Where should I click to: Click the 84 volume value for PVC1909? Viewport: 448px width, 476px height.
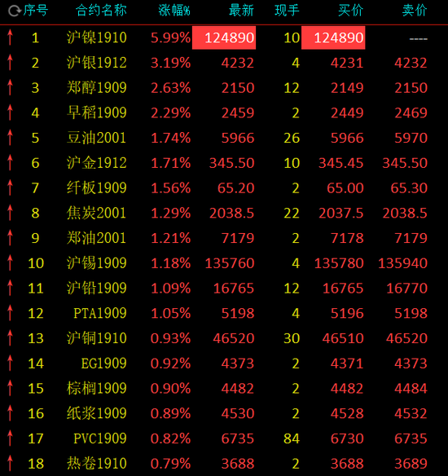[x=292, y=439]
